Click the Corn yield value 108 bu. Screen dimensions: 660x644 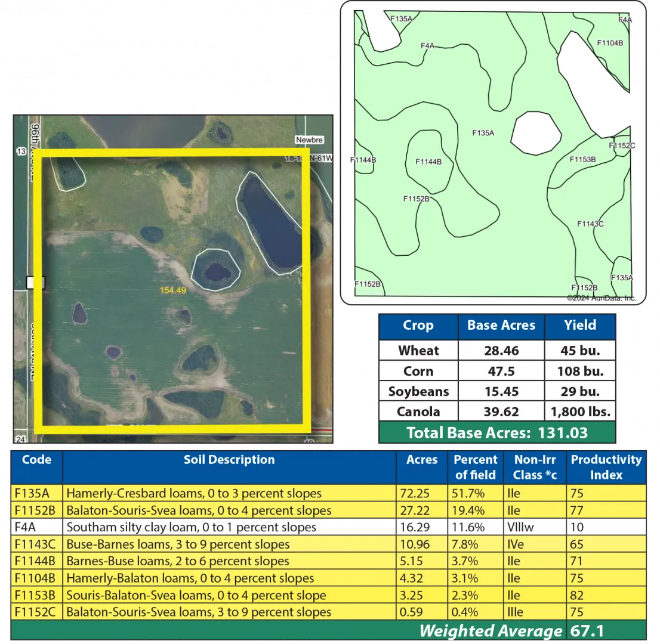(x=580, y=371)
